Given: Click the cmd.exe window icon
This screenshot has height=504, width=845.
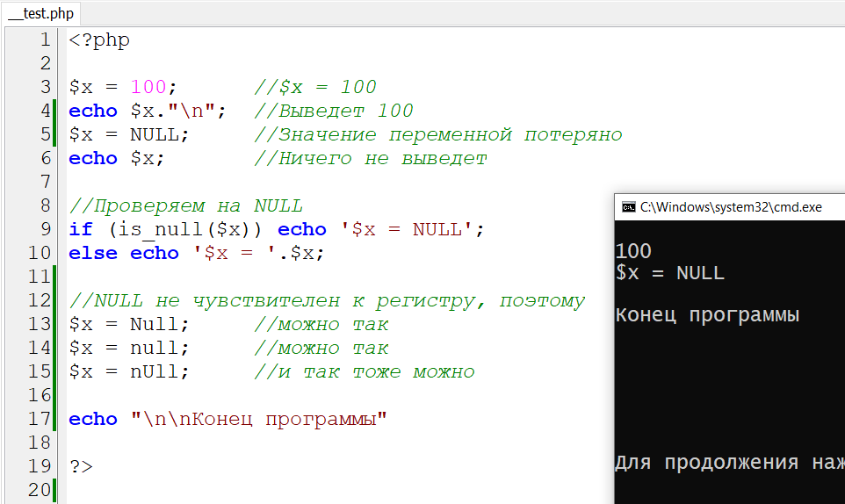Looking at the screenshot, I should (x=628, y=207).
